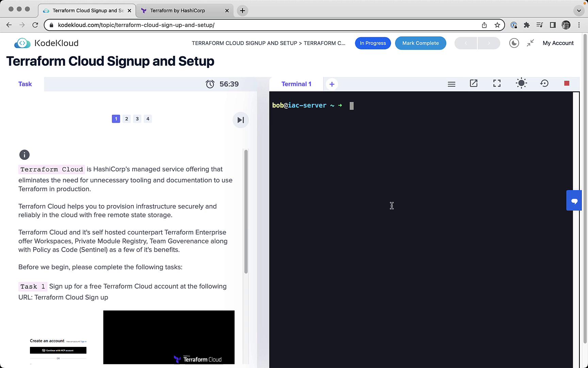Go to task page 3
Screen dimensions: 588x368
pyautogui.click(x=137, y=119)
